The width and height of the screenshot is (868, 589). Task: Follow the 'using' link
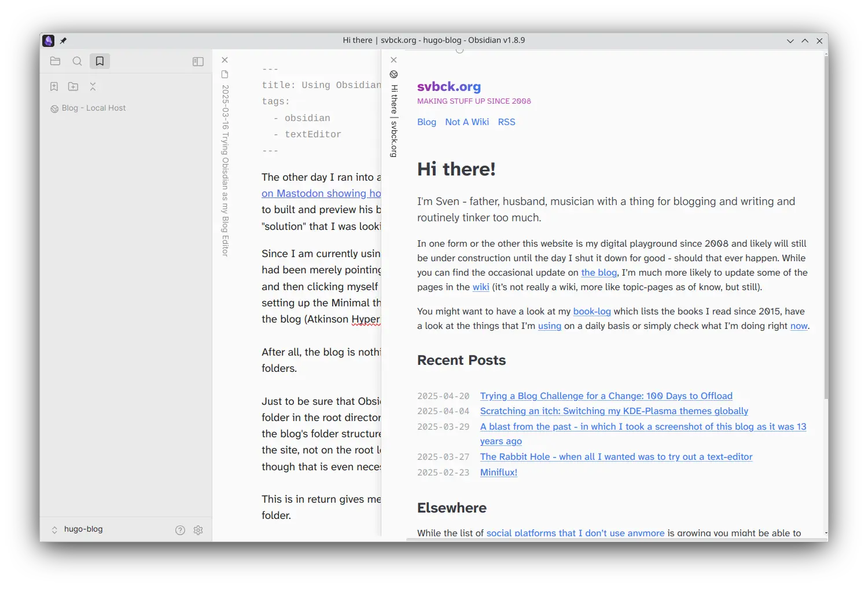point(550,326)
